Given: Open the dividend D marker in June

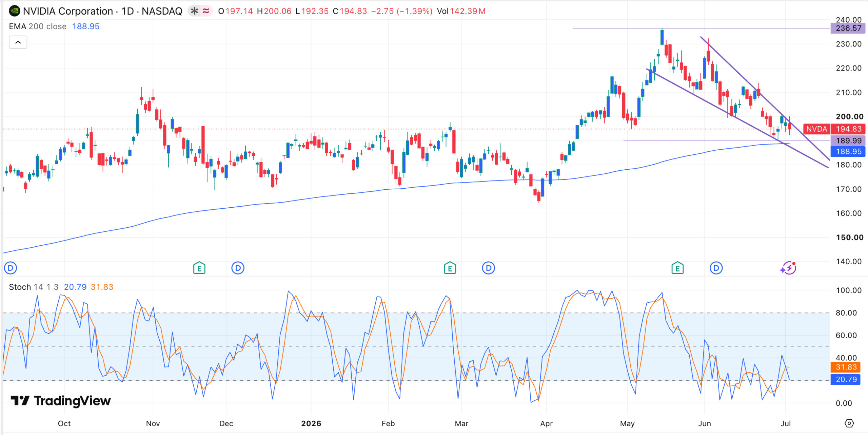Looking at the screenshot, I should click(x=716, y=268).
